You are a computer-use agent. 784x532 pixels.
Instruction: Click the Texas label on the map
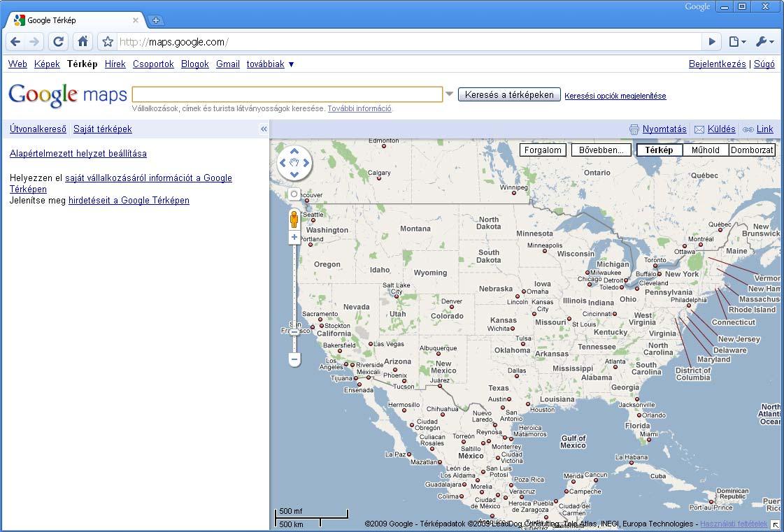point(499,388)
